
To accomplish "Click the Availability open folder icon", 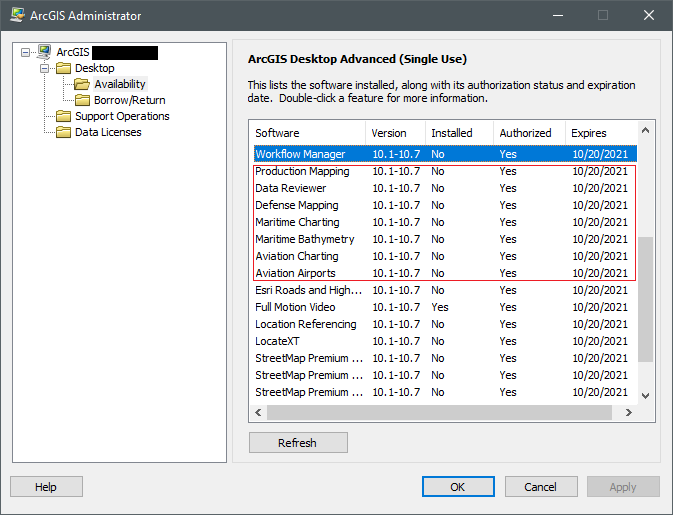I will (82, 84).
